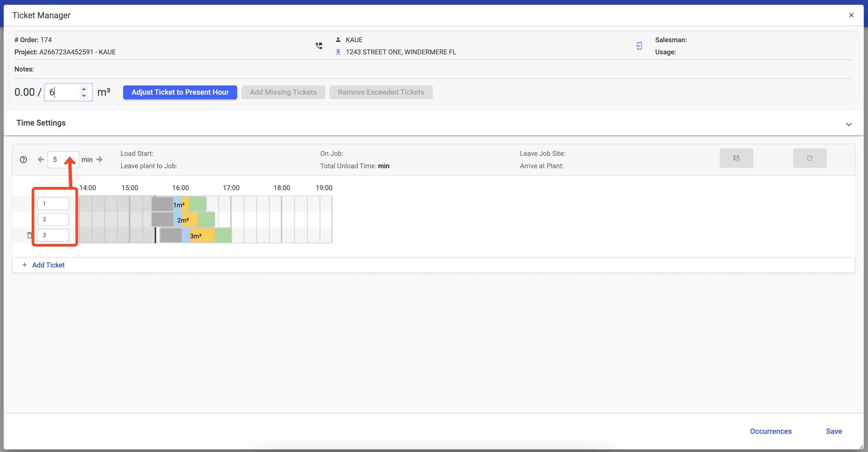The height and width of the screenshot is (452, 868).
Task: Click the ticket number 1 input field
Action: 53,203
